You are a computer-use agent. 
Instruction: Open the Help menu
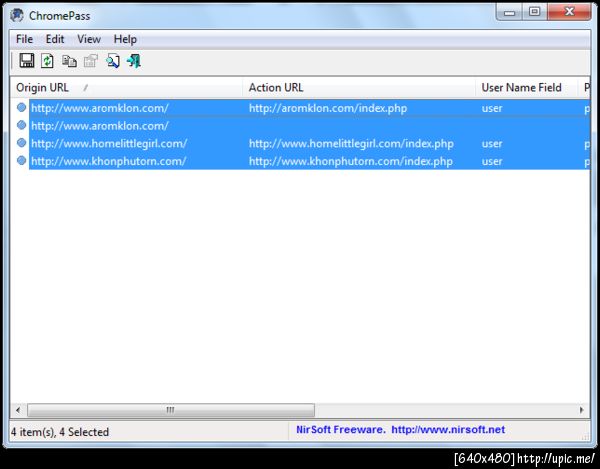click(125, 39)
